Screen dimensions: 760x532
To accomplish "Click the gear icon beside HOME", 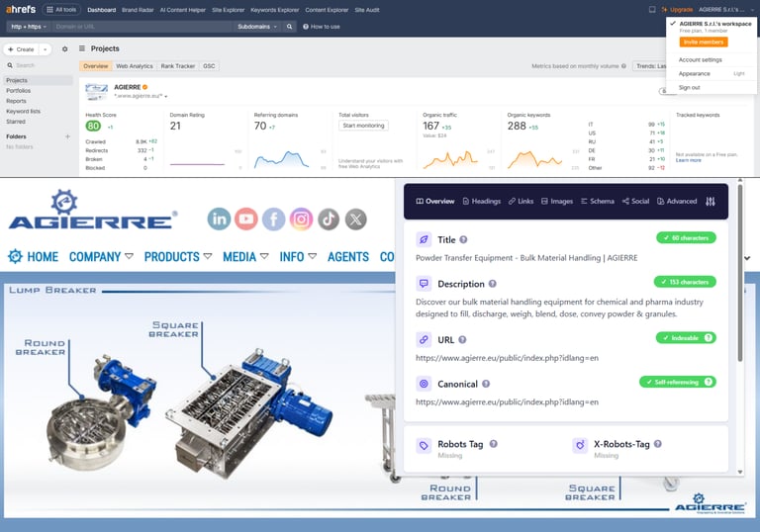I will coord(15,256).
